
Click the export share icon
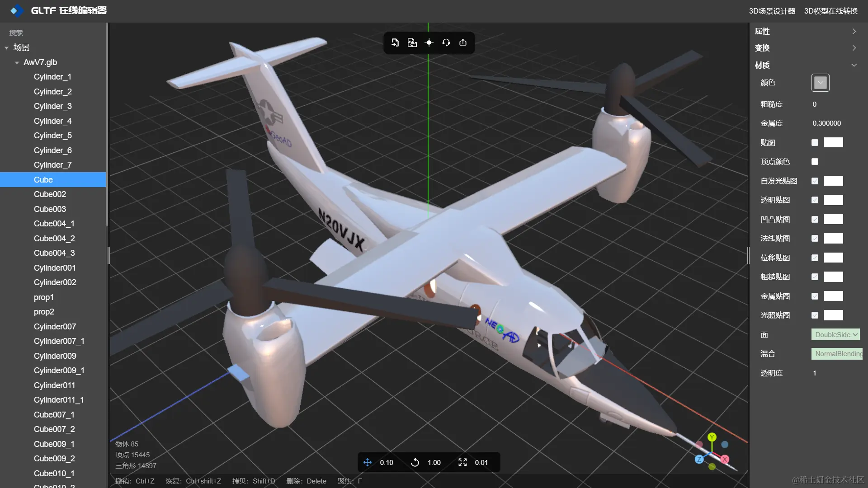coord(463,42)
